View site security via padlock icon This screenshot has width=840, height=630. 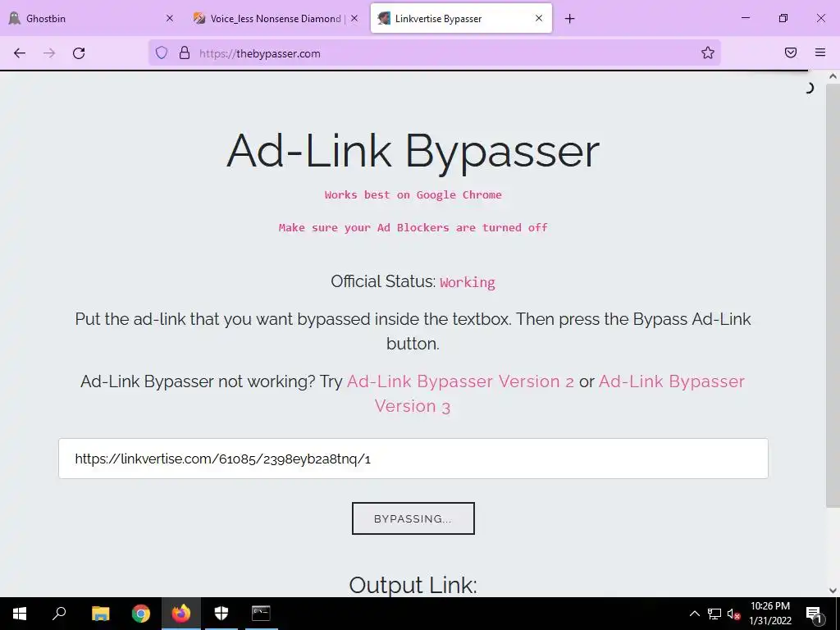[x=185, y=53]
